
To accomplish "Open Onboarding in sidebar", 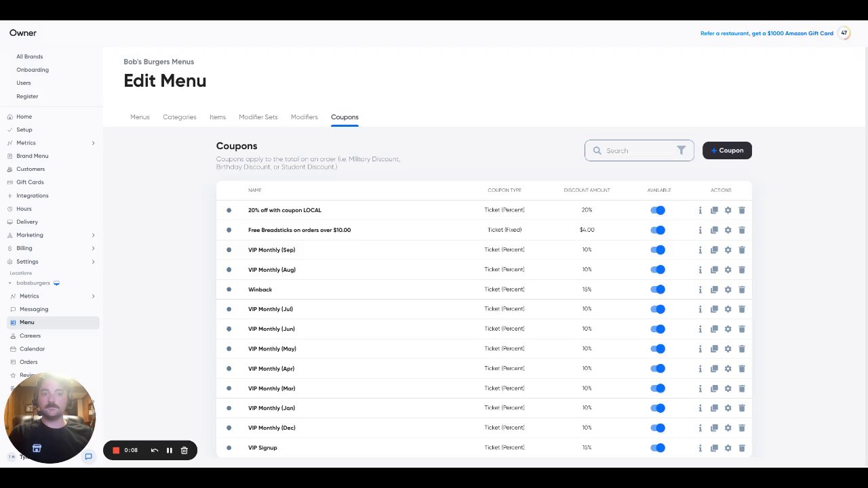I will 33,70.
